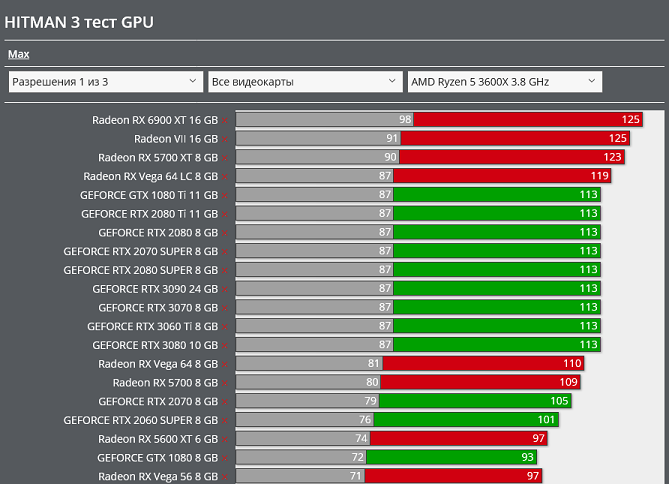Screen dimensions: 669x484
Task: Click X beside GEFORCE RTX 3060 Ti 8 GB
Action: coord(224,327)
